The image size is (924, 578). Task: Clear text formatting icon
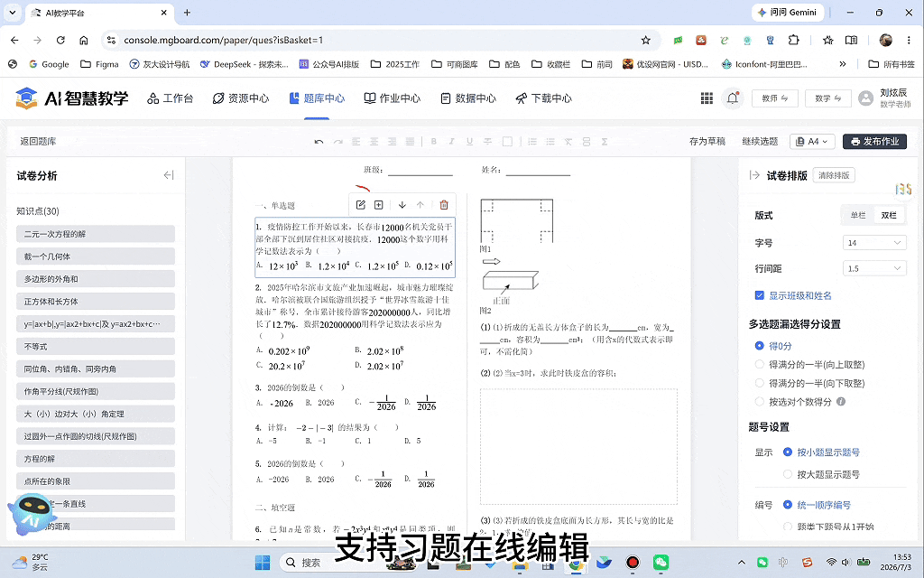[568, 142]
